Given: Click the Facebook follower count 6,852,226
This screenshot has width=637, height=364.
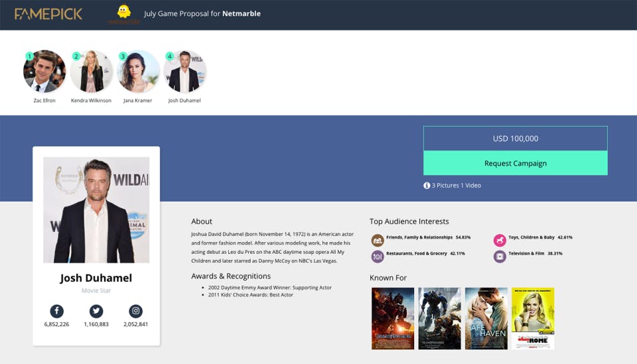Looking at the screenshot, I should [56, 324].
